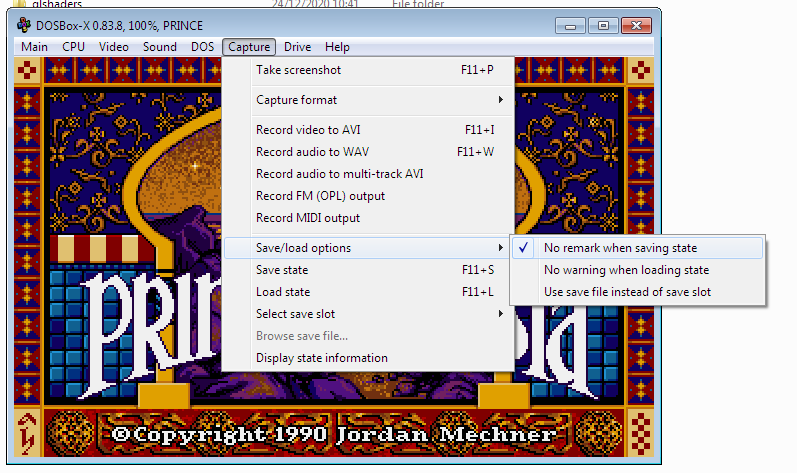Image resolution: width=797 pixels, height=473 pixels.
Task: Expand the Capture format submenu
Action: point(369,100)
